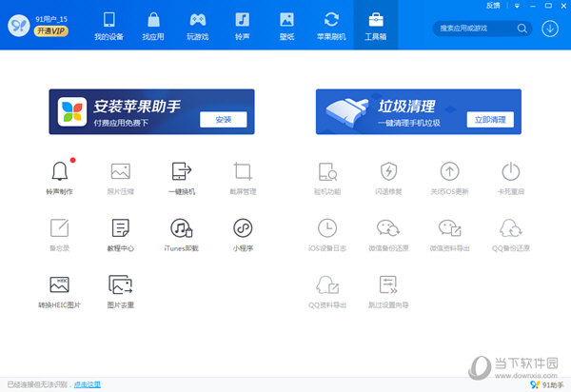
Task: Click the 91助手 status bar label
Action: [553, 384]
